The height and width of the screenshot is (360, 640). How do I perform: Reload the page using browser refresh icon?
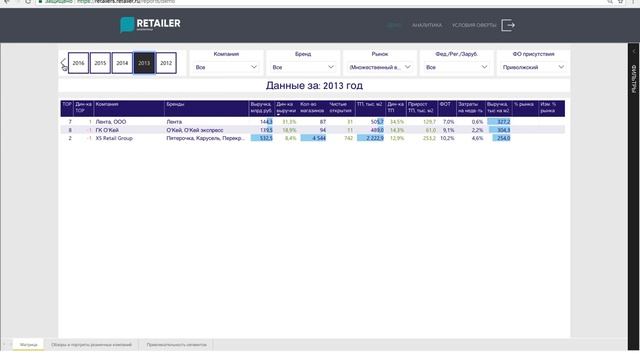point(28,2)
